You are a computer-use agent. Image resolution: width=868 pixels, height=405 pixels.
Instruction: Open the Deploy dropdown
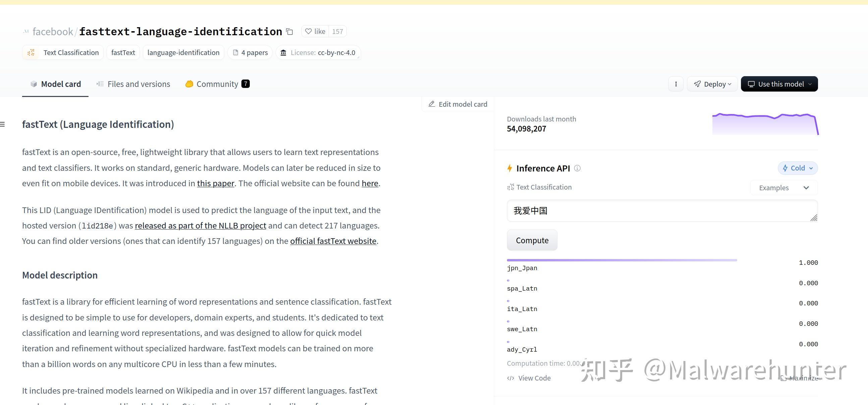[x=712, y=84]
